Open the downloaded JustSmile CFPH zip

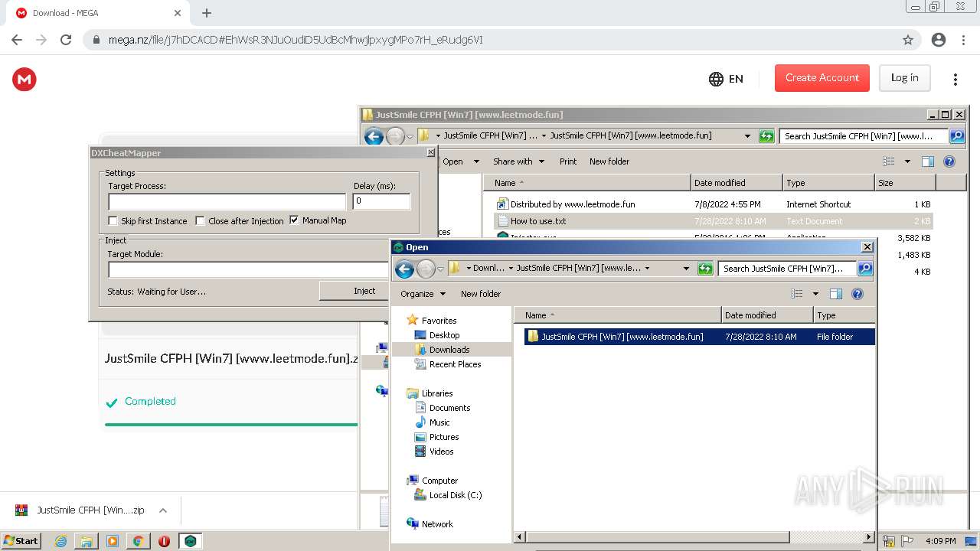coord(90,510)
